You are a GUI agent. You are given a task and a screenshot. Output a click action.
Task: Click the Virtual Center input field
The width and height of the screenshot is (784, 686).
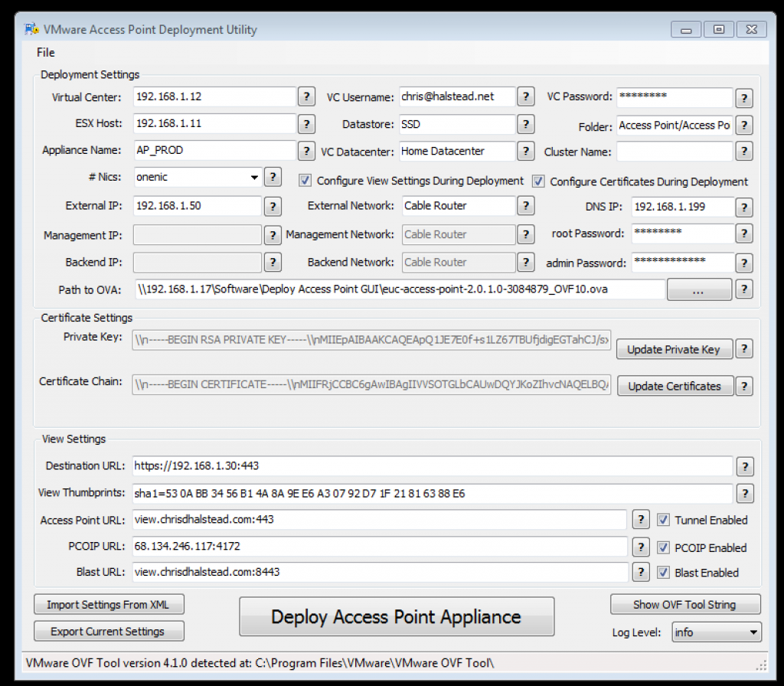click(214, 96)
